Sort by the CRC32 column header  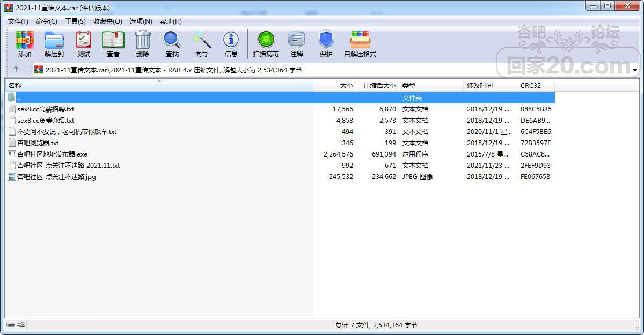pos(536,85)
